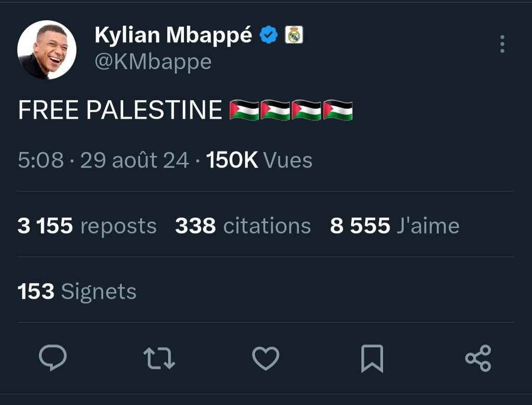Show the 338 citations list
Image resolution: width=532 pixels, height=405 pixels.
click(243, 226)
